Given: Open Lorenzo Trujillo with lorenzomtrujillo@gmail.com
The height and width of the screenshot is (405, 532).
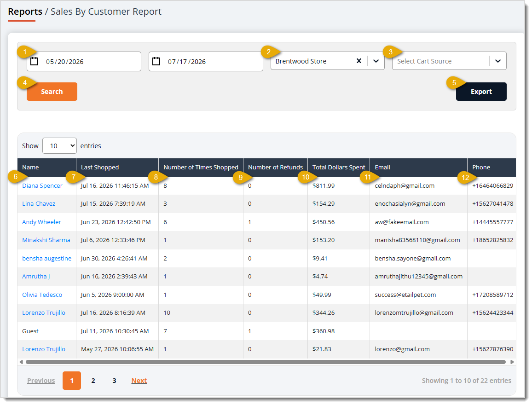Looking at the screenshot, I should pos(44,313).
